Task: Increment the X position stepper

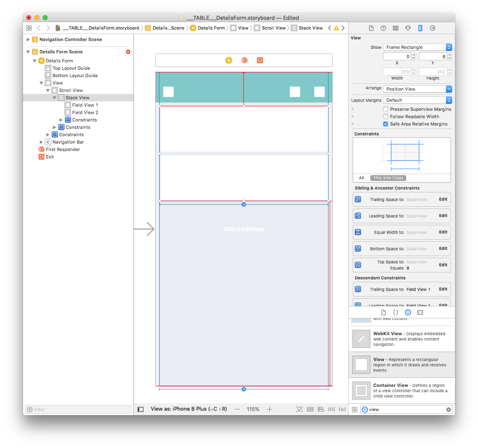Action: click(x=414, y=55)
